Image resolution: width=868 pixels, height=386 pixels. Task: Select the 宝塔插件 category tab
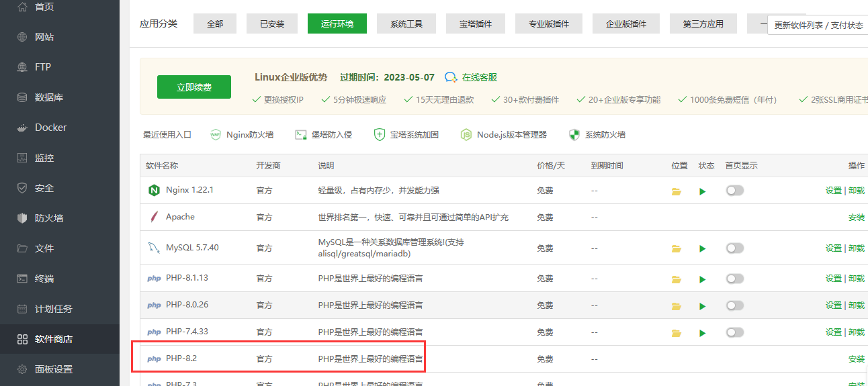(476, 23)
